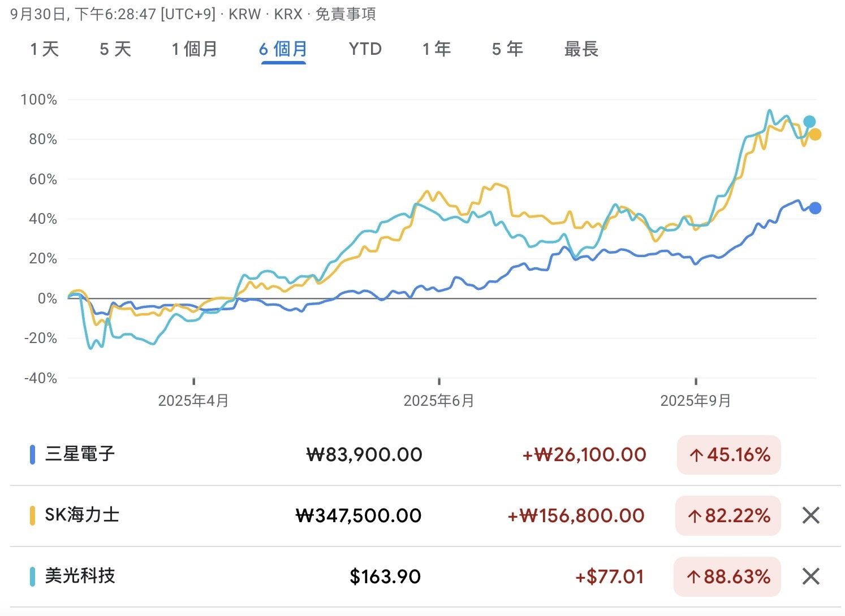Remove SK海力士 from the comparison
The image size is (845, 616).
click(810, 515)
